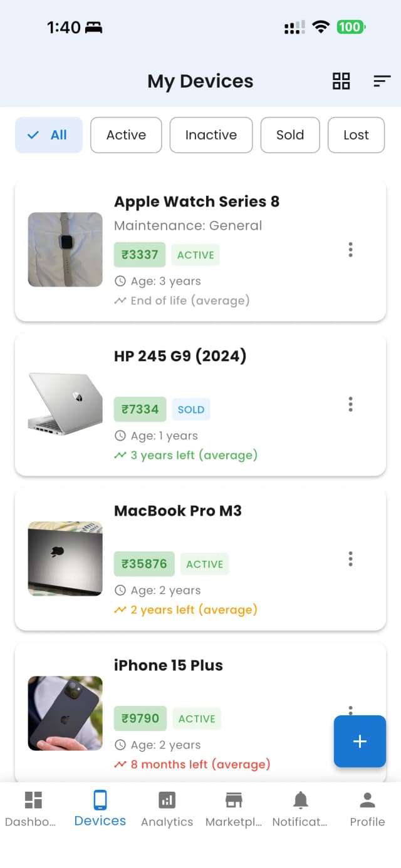Switch to grid view layout
The image size is (401, 868).
click(x=341, y=81)
